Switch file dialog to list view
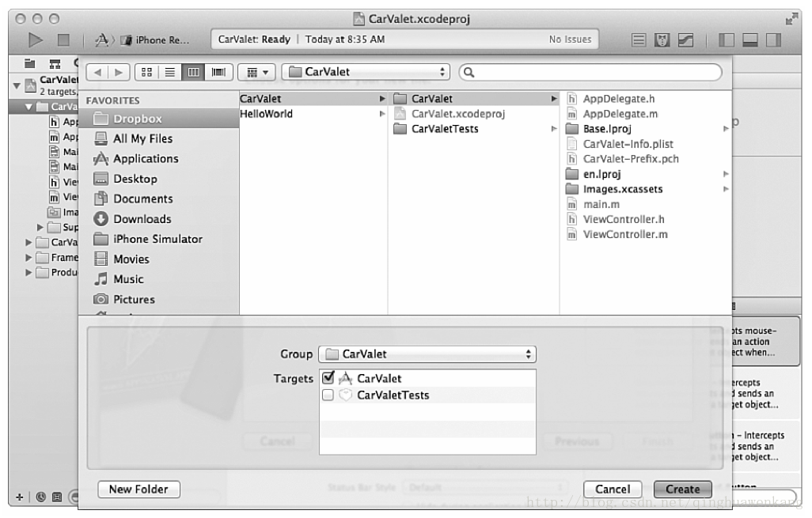The height and width of the screenshot is (518, 812). [170, 72]
